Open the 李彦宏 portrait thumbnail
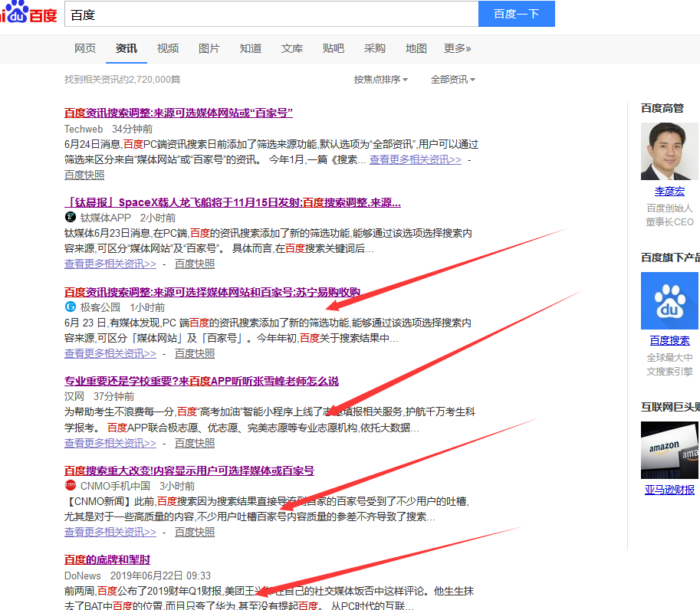The height and width of the screenshot is (610, 700). [x=668, y=151]
